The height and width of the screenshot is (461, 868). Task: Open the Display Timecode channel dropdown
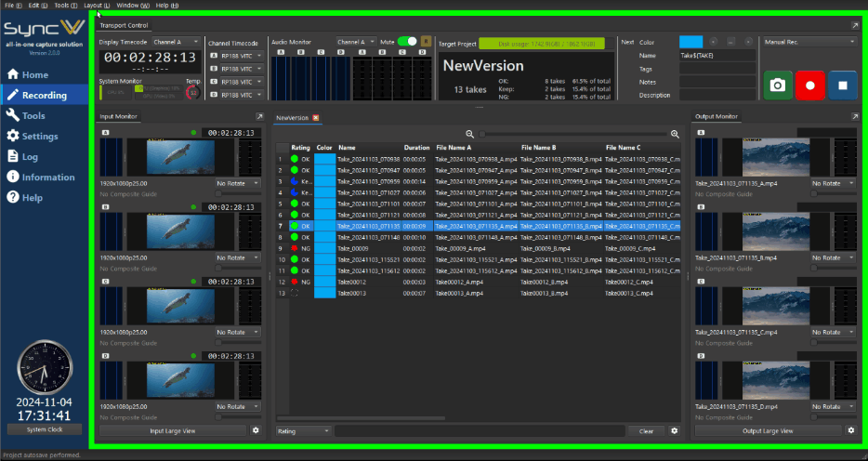tap(177, 42)
